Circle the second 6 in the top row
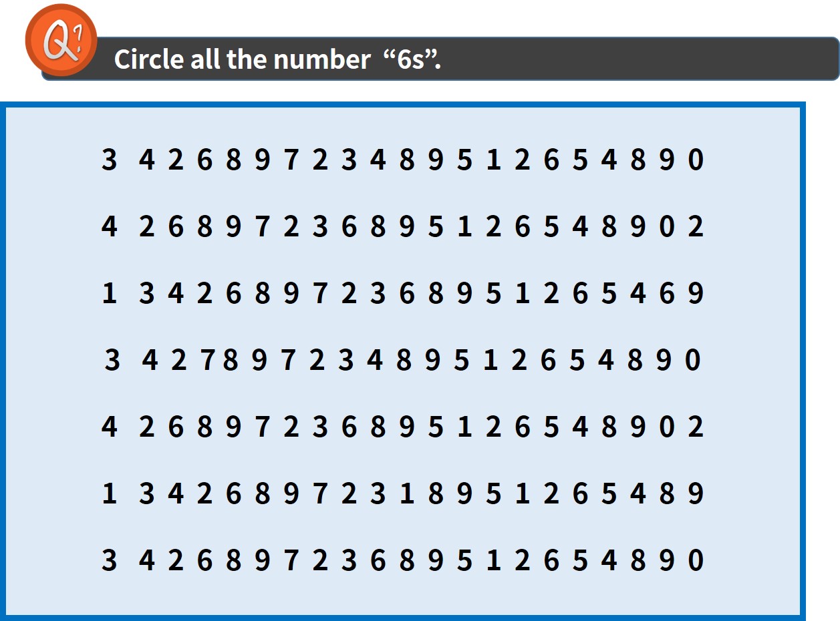Screen dimensions: 840x621 point(551,160)
